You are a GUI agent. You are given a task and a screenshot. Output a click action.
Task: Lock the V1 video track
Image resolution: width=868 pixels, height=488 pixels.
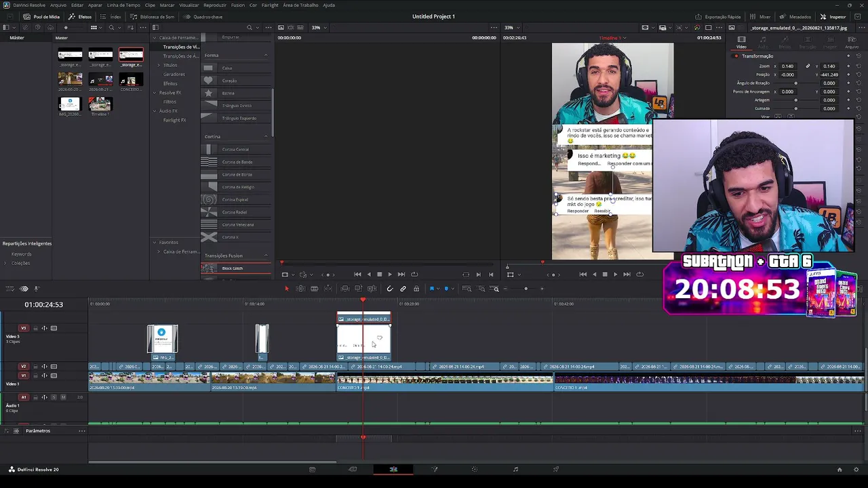[x=36, y=375]
